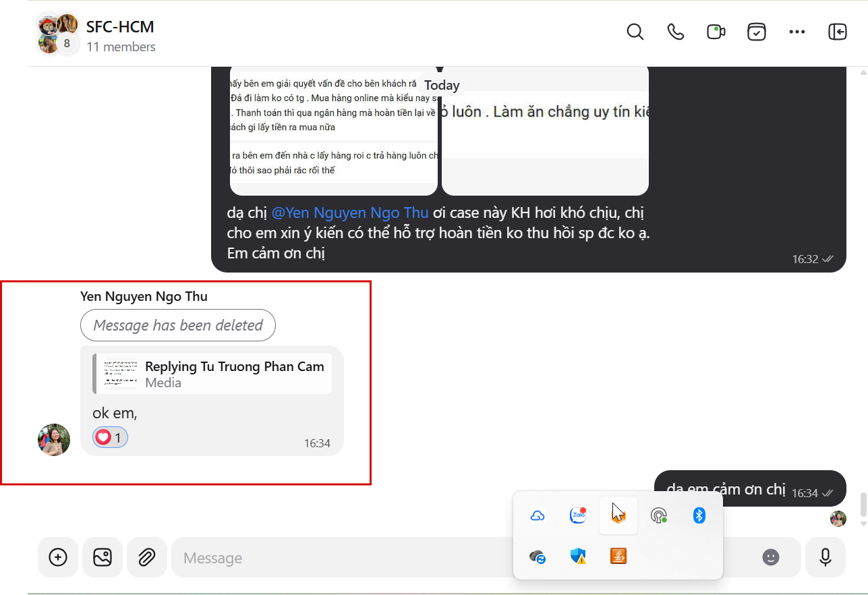Open the three-dot more options menu
Image resolution: width=868 pixels, height=595 pixels.
(797, 32)
